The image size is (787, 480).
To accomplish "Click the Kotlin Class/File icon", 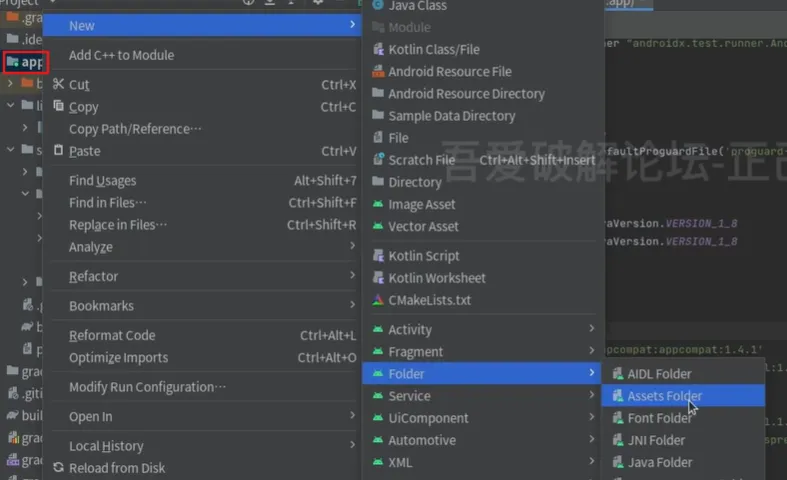I will click(x=378, y=49).
